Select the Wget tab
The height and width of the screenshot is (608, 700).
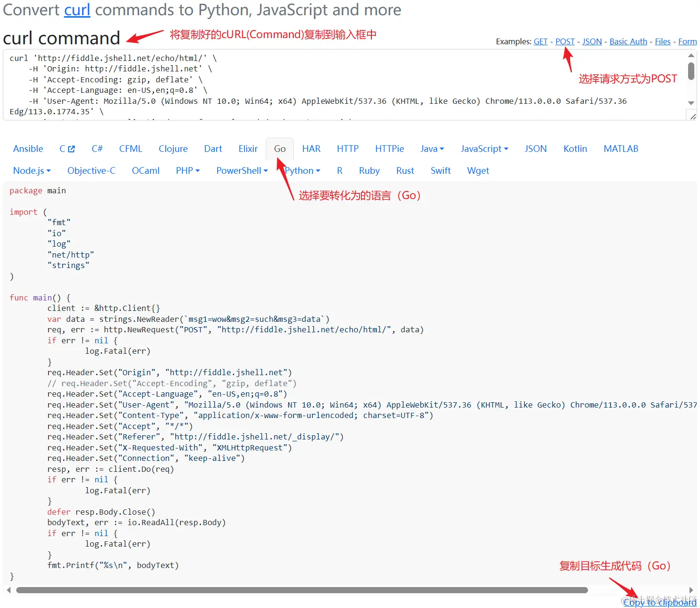coord(478,171)
